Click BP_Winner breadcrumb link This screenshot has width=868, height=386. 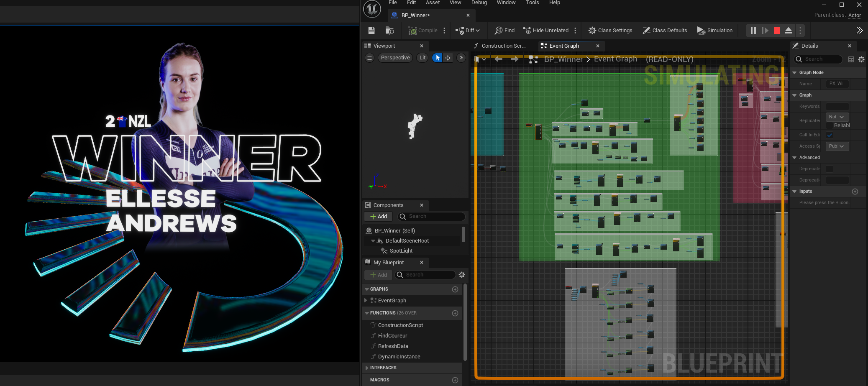(563, 59)
